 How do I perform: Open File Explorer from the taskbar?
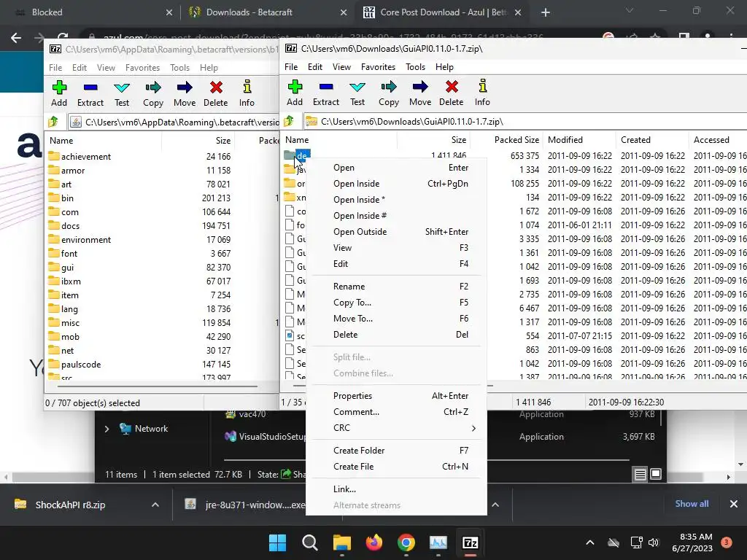[341, 542]
